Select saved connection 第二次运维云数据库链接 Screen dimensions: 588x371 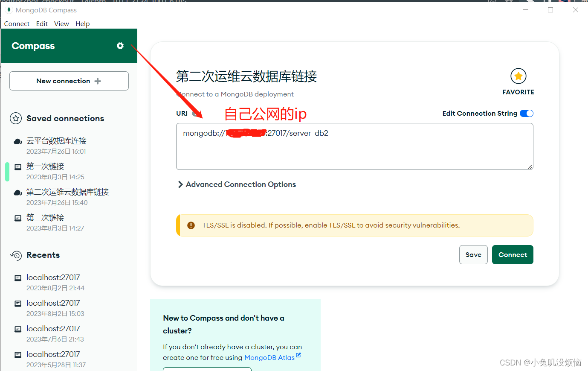tap(68, 192)
